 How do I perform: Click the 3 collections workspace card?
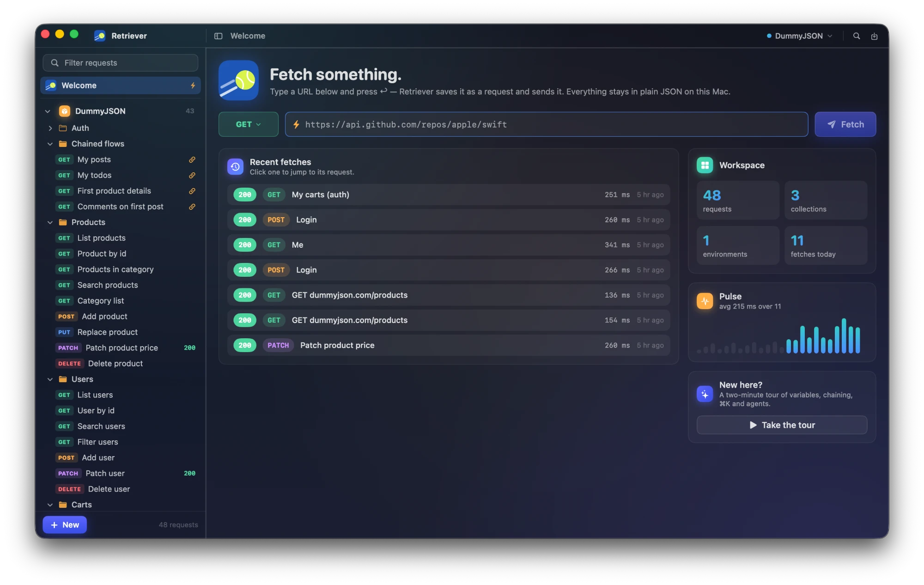826,200
